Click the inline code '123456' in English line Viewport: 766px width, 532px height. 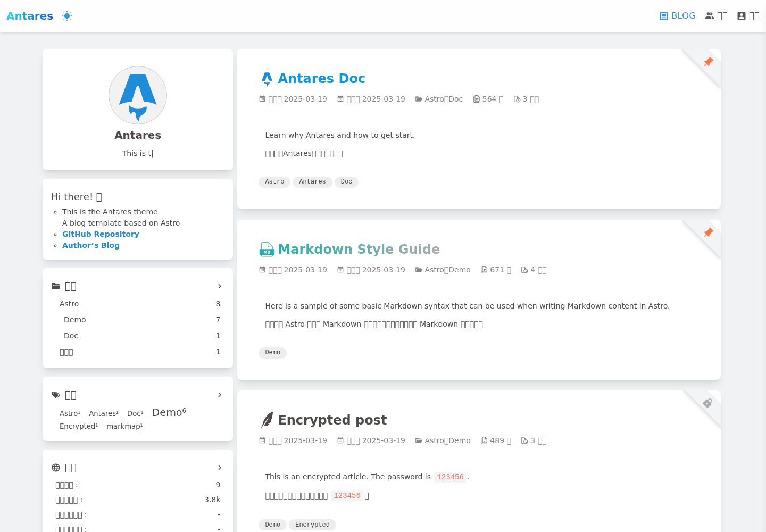pyautogui.click(x=450, y=477)
